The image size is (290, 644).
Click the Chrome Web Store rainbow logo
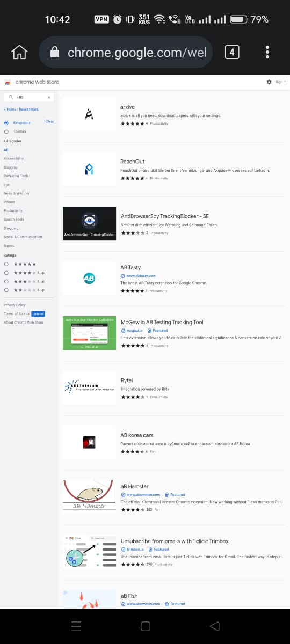tap(8, 82)
